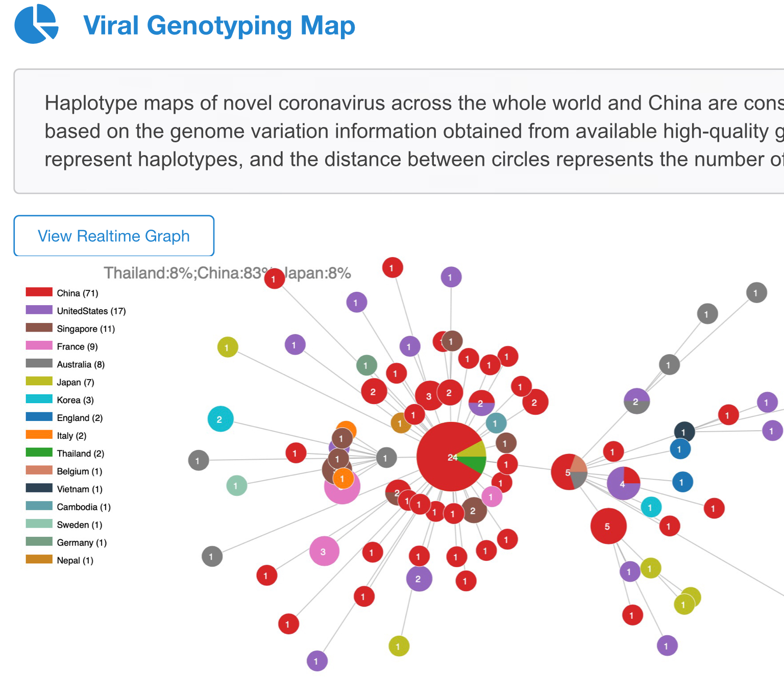
Task: Click the Vietnam dark legend swatch
Action: 39,488
